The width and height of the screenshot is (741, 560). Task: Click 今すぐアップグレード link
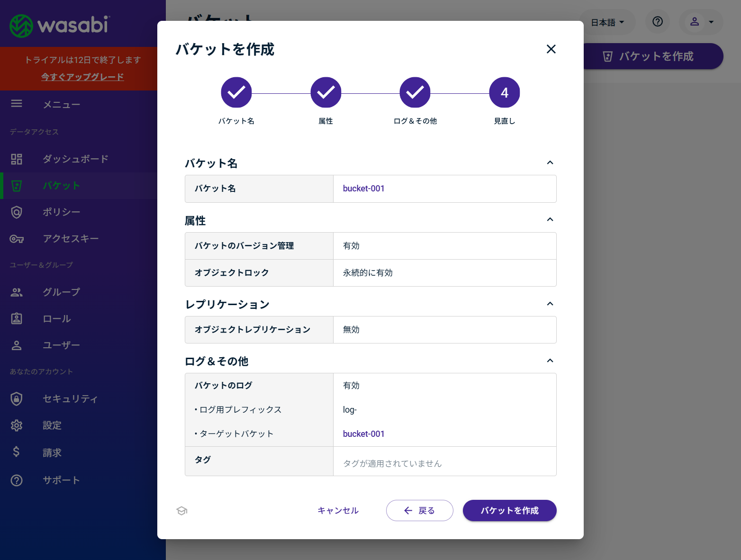82,77
